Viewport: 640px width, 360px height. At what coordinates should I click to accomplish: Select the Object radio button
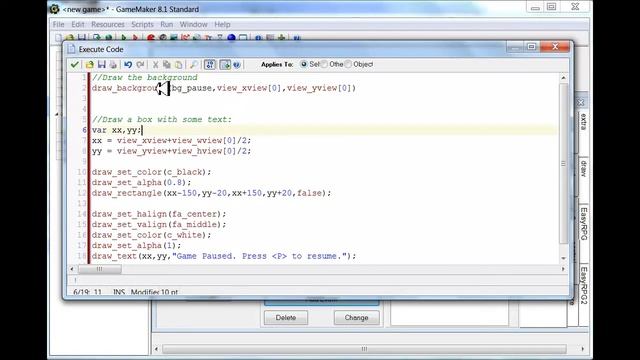348,64
